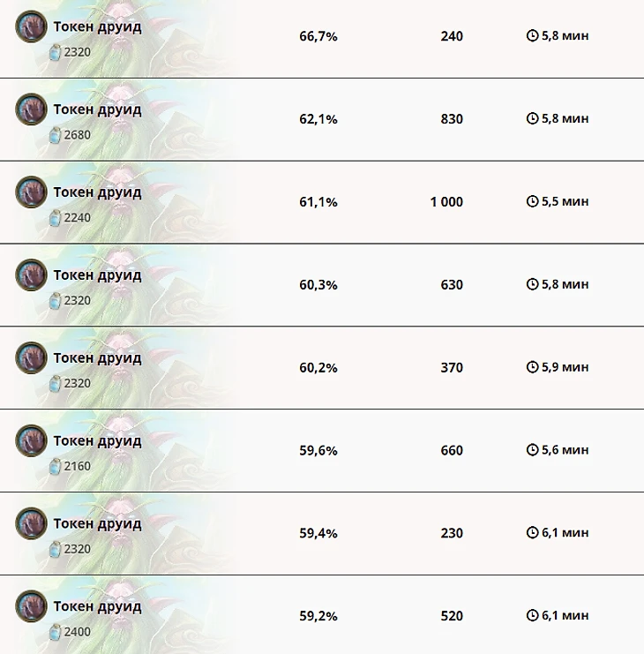Click dust jar icon next to 2680
The height and width of the screenshot is (654, 644).
[x=55, y=135]
